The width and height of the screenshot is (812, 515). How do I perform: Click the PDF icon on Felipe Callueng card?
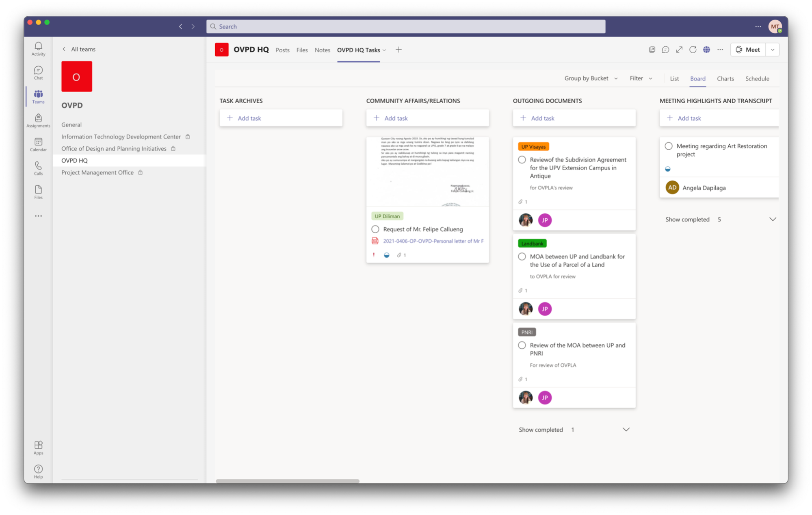(x=375, y=241)
